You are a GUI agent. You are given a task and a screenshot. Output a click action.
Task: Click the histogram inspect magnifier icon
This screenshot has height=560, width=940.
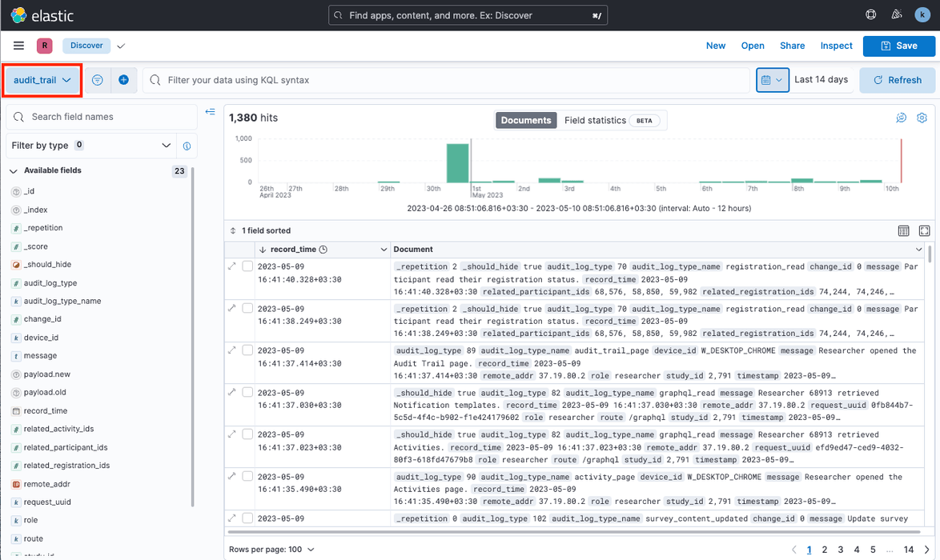901,118
